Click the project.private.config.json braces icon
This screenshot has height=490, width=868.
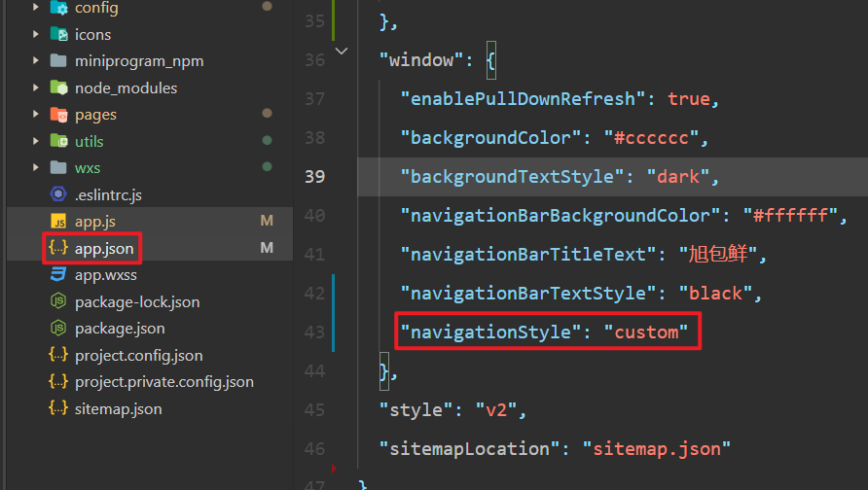(x=58, y=381)
